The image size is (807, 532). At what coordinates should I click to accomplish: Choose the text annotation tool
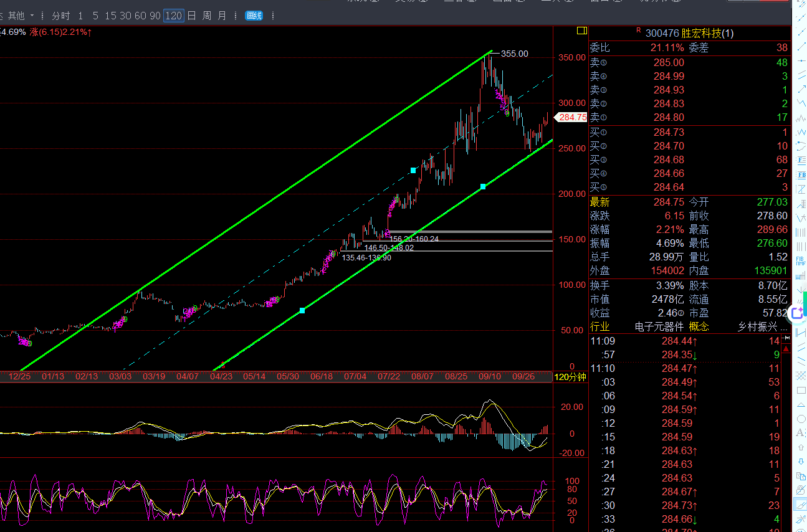tap(801, 433)
